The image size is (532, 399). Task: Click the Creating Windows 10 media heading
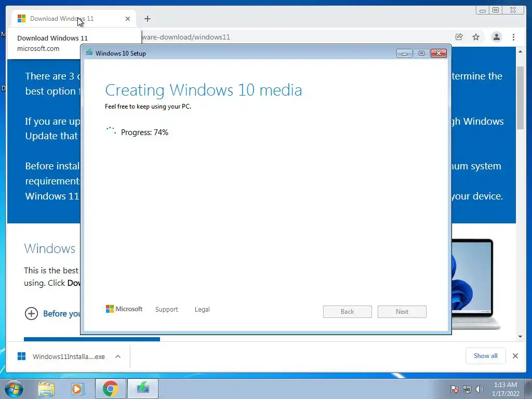(x=204, y=90)
